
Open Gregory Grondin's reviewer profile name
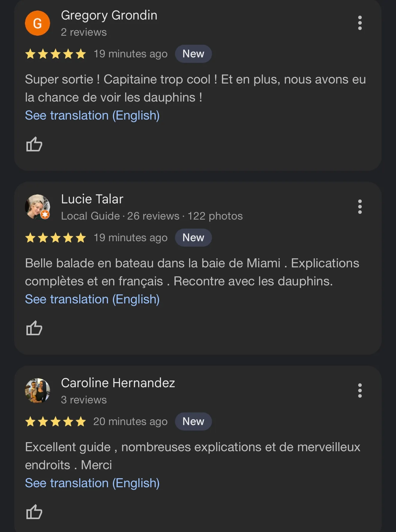[x=109, y=15]
